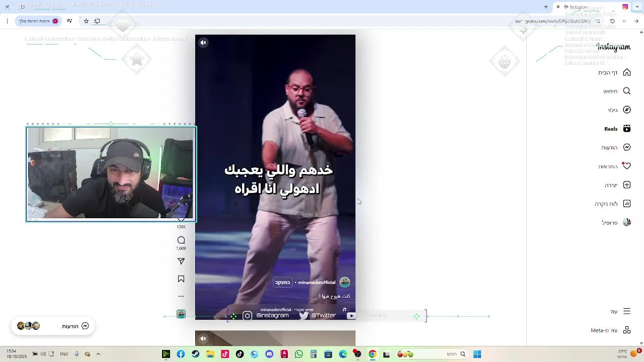The width and height of the screenshot is (644, 362).
Task: Open the Explore (גילוי) compass icon
Action: 627,110
